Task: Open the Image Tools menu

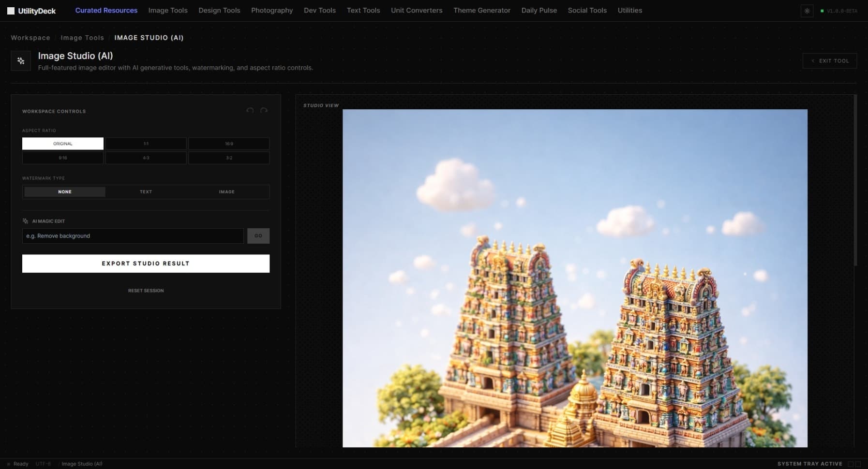Action: [168, 10]
